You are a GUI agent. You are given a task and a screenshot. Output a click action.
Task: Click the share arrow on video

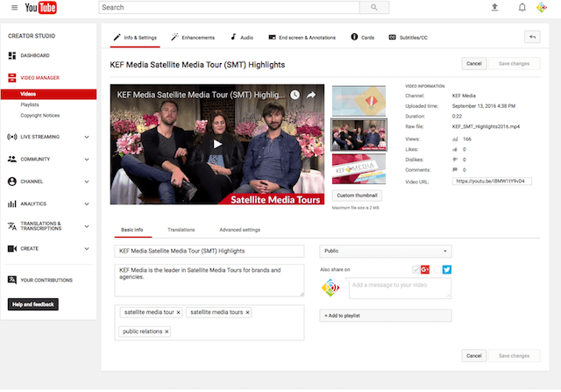(312, 95)
